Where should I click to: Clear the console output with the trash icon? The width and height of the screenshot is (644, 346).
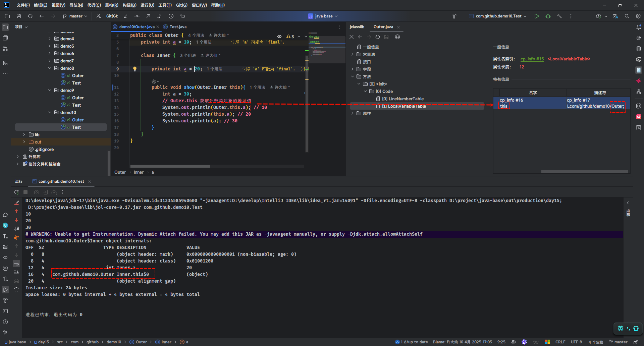pyautogui.click(x=16, y=290)
